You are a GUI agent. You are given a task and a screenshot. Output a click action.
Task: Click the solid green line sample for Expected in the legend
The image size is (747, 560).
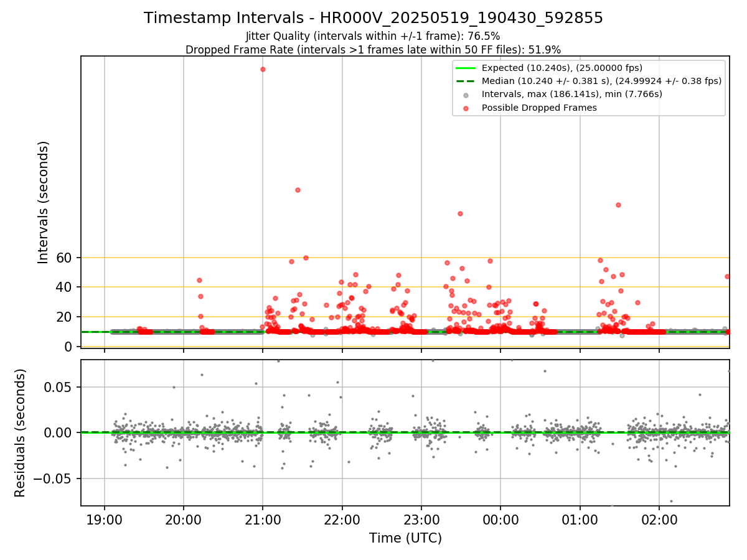coord(466,68)
